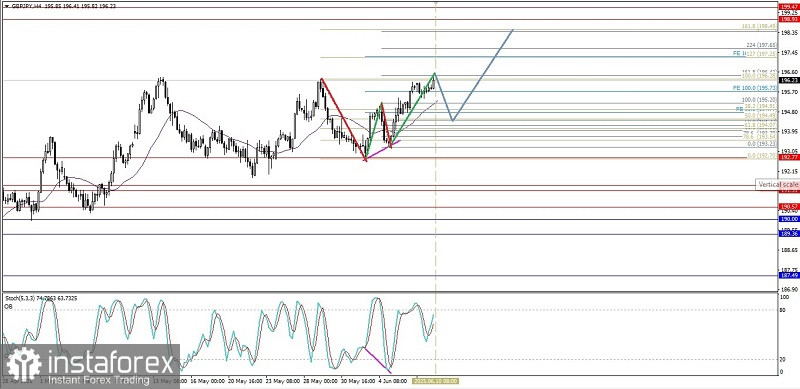Select the red 198.93 price label

[x=789, y=19]
